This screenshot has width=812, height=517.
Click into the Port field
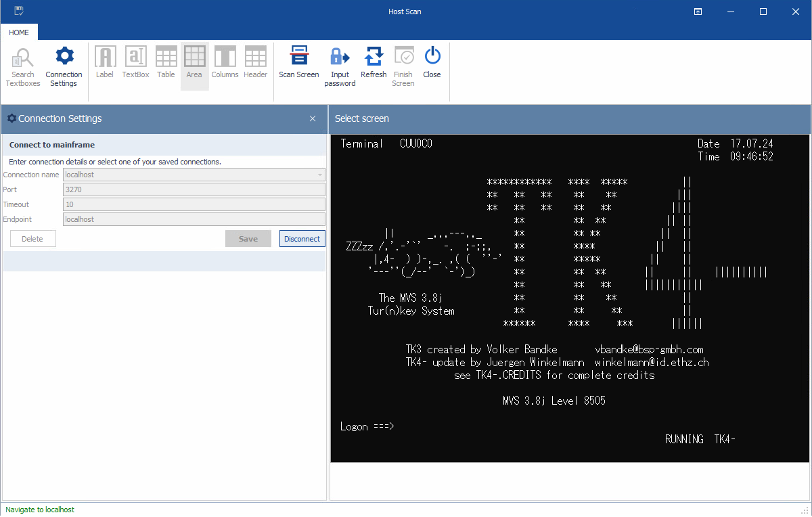194,189
